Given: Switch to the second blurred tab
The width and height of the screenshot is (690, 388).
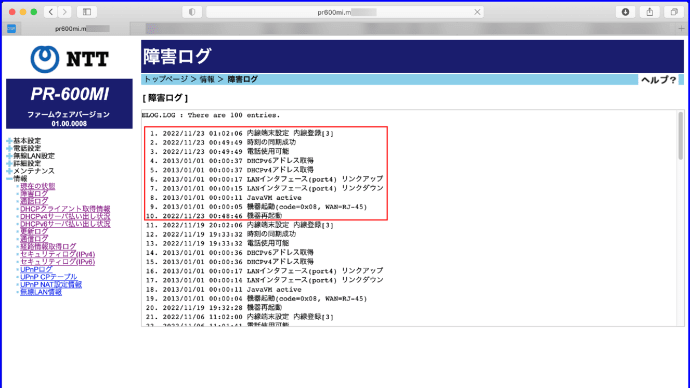Looking at the screenshot, I should click(x=403, y=29).
